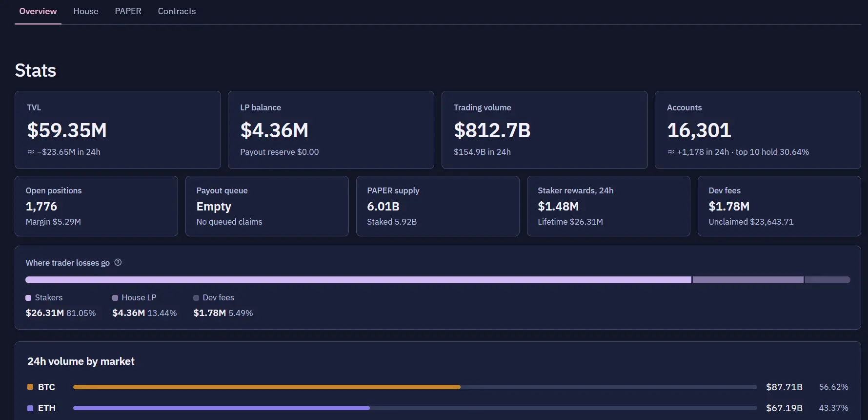Click the "Staked 5.92B" line
Viewport: 868px width, 420px height.
(x=392, y=222)
